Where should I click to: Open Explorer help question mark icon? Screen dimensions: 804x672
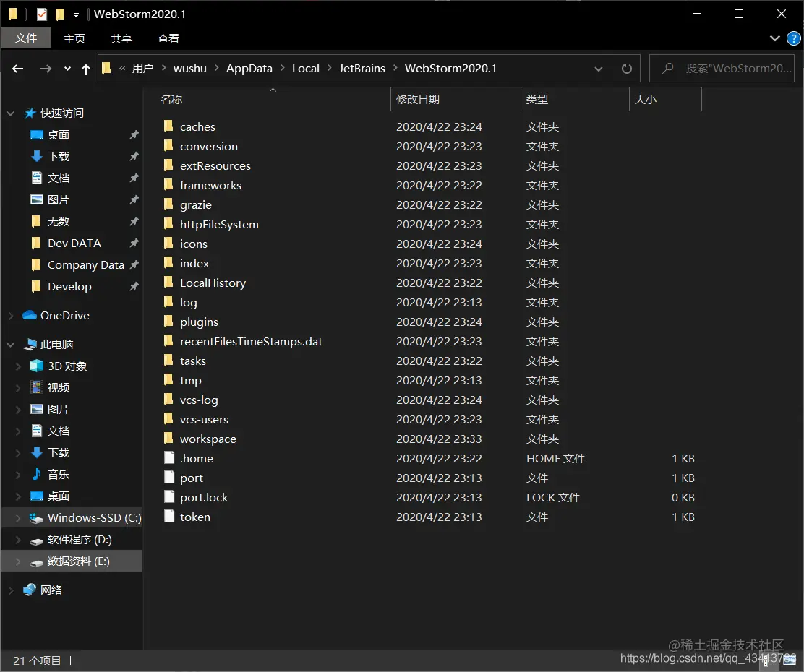point(793,38)
